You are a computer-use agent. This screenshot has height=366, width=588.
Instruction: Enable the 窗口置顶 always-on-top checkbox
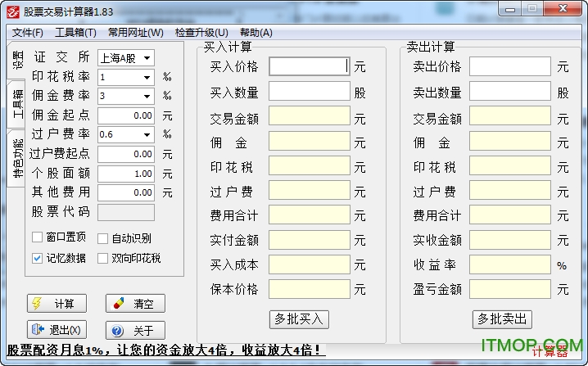click(38, 238)
